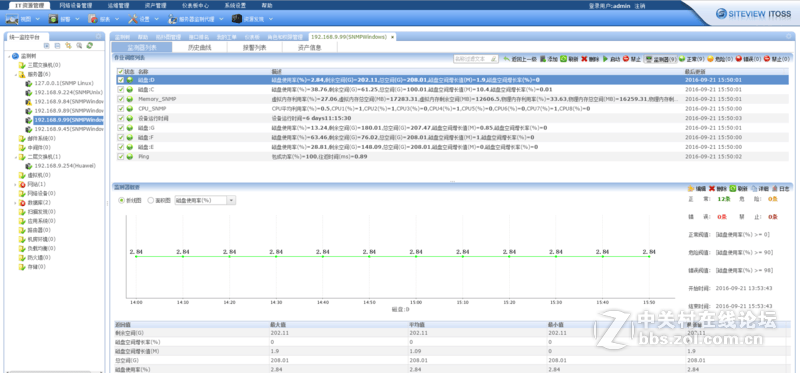800x373 pixels.
Task: Filter monitors by 正常(9) status
Action: (x=691, y=59)
